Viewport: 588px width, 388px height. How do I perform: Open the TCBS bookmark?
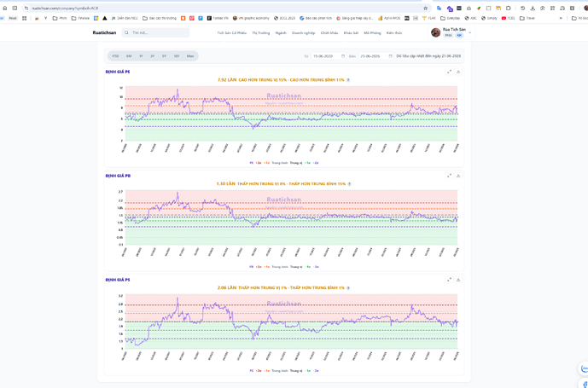(x=508, y=18)
